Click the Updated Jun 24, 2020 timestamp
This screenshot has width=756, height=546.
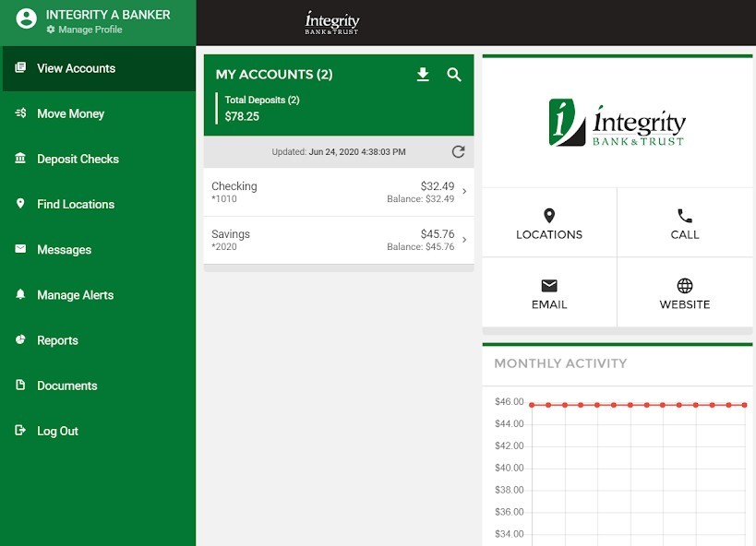tap(339, 152)
